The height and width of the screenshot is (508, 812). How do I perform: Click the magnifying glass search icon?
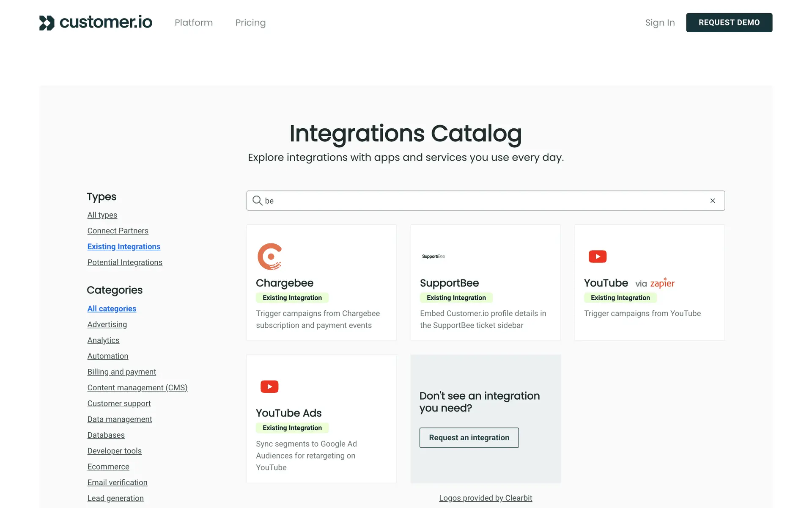tap(257, 201)
